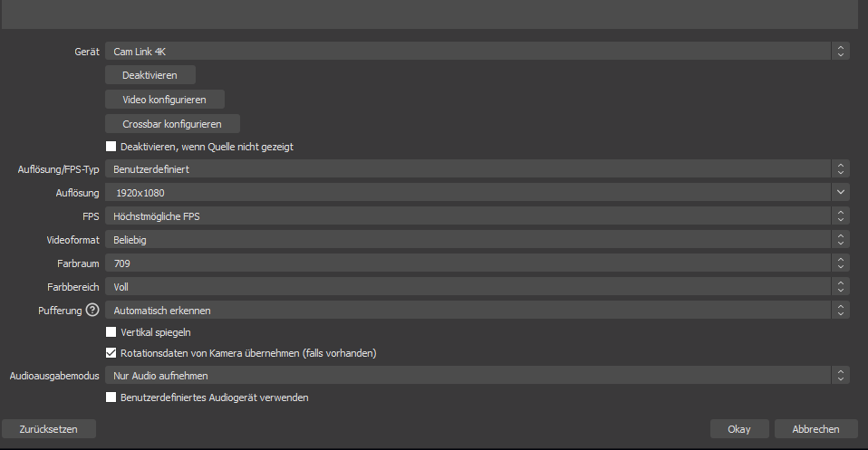Click the Gerät dropdown spinner arrows
868x450 pixels.
point(841,52)
